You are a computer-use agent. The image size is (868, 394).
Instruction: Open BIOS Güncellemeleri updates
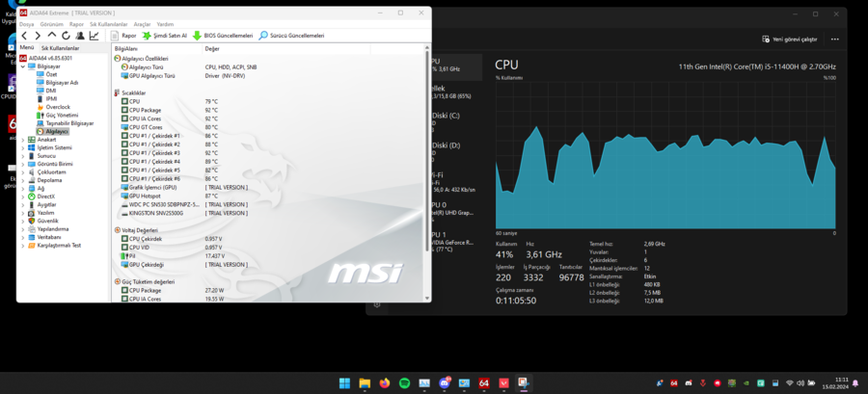tap(223, 36)
